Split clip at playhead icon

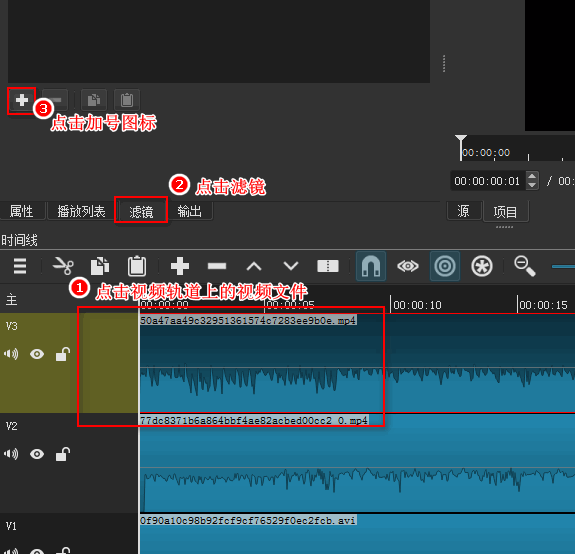(x=327, y=266)
